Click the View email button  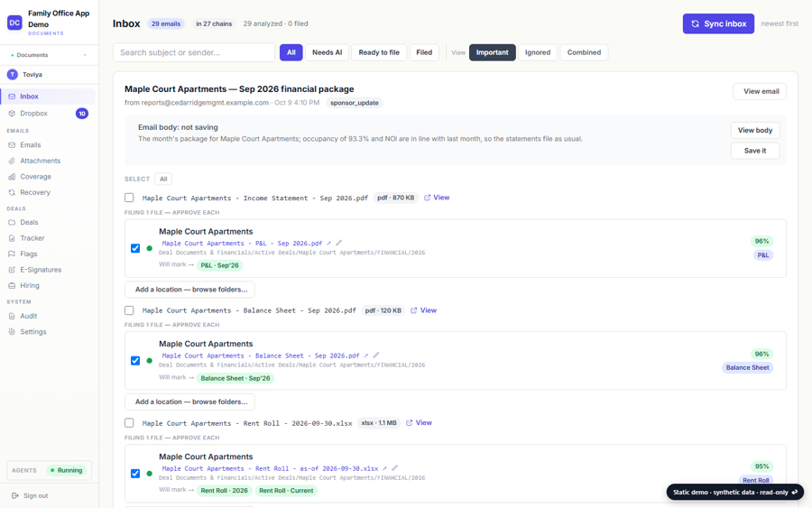tap(760, 91)
